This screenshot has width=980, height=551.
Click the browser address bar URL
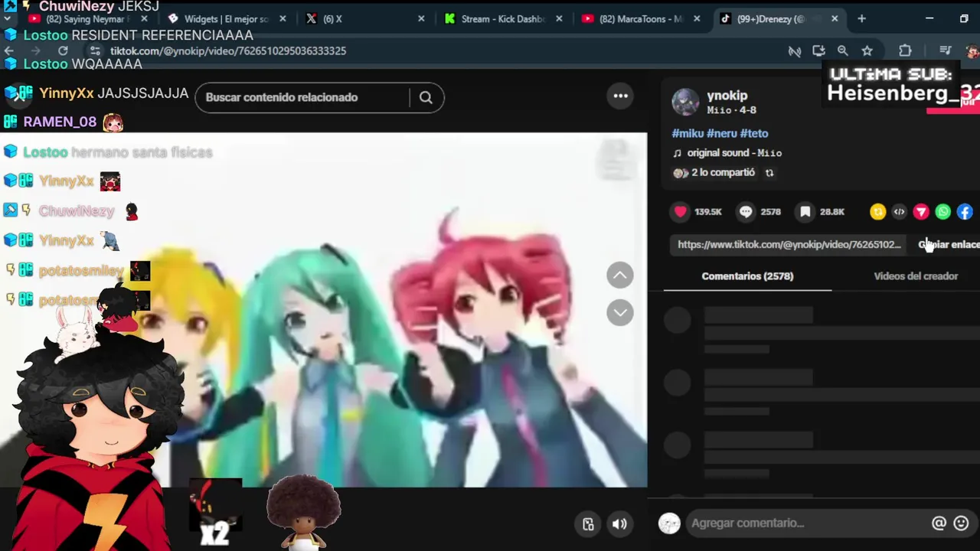point(228,51)
